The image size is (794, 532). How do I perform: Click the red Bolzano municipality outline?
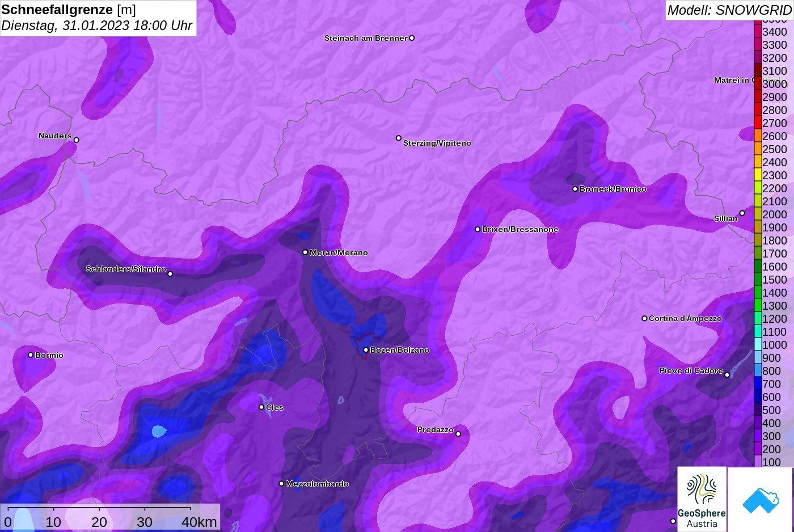[366, 345]
